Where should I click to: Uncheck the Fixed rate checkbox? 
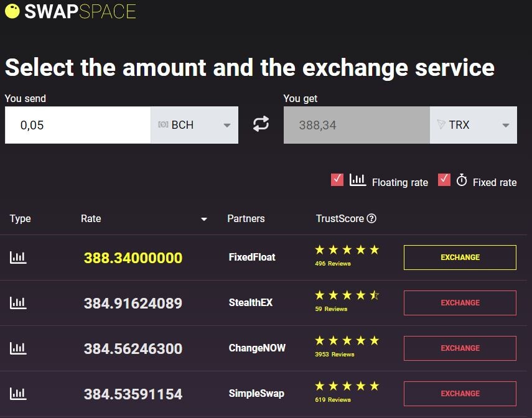pyautogui.click(x=444, y=180)
